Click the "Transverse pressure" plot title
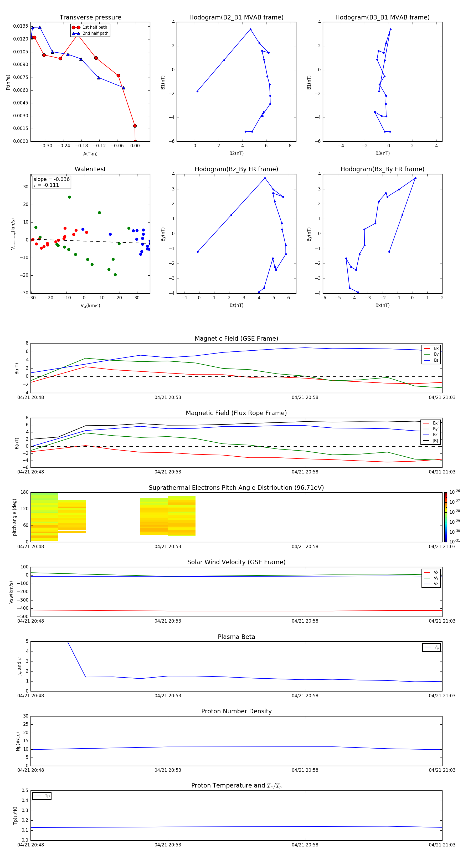 (x=90, y=18)
